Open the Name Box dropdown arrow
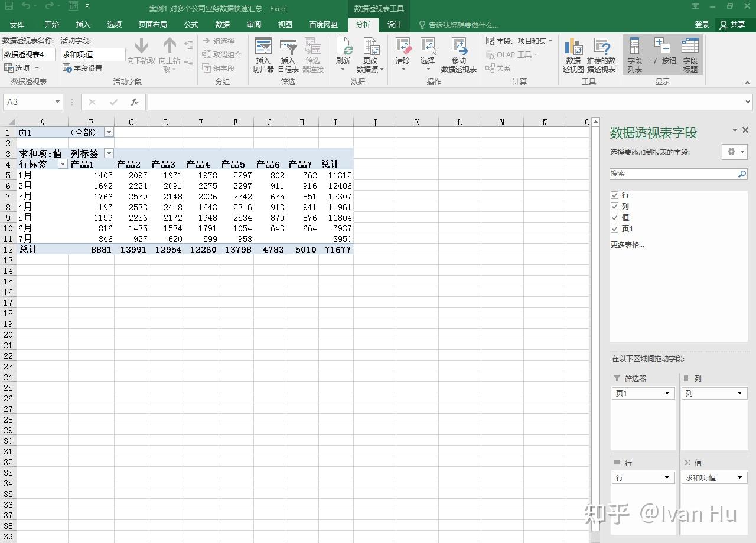 [x=57, y=102]
